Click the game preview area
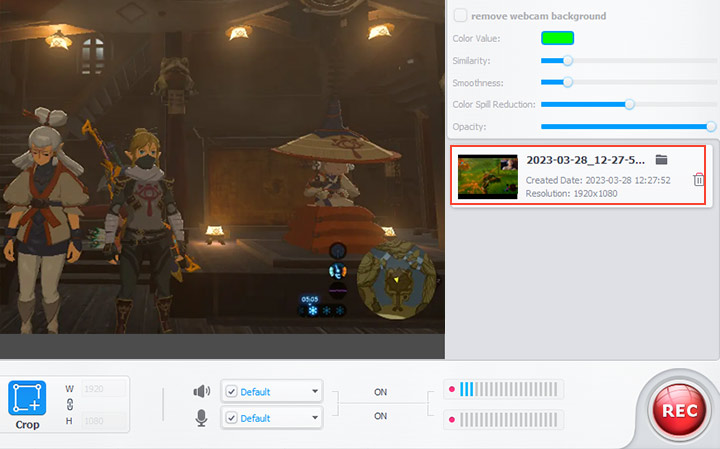Image resolution: width=720 pixels, height=449 pixels. pyautogui.click(x=222, y=167)
